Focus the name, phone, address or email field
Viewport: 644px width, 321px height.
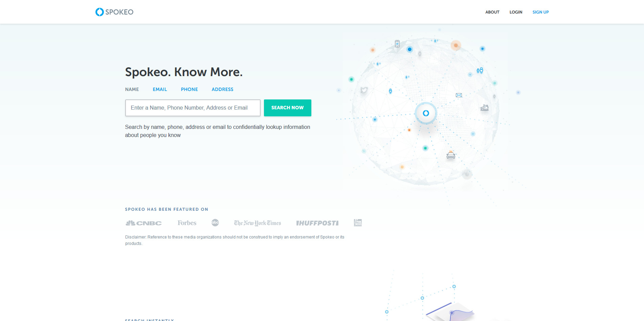pyautogui.click(x=193, y=108)
